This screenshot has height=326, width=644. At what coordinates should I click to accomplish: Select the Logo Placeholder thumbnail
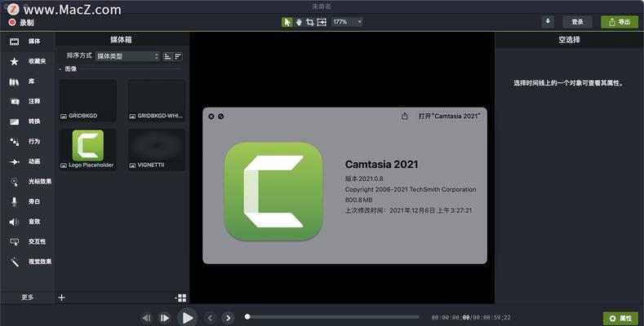pyautogui.click(x=88, y=149)
